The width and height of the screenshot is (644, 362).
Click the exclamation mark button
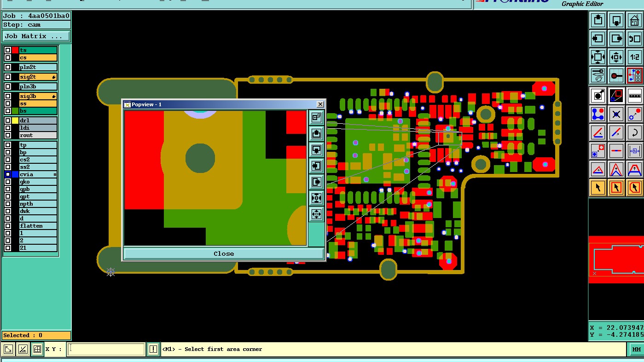coord(153,350)
